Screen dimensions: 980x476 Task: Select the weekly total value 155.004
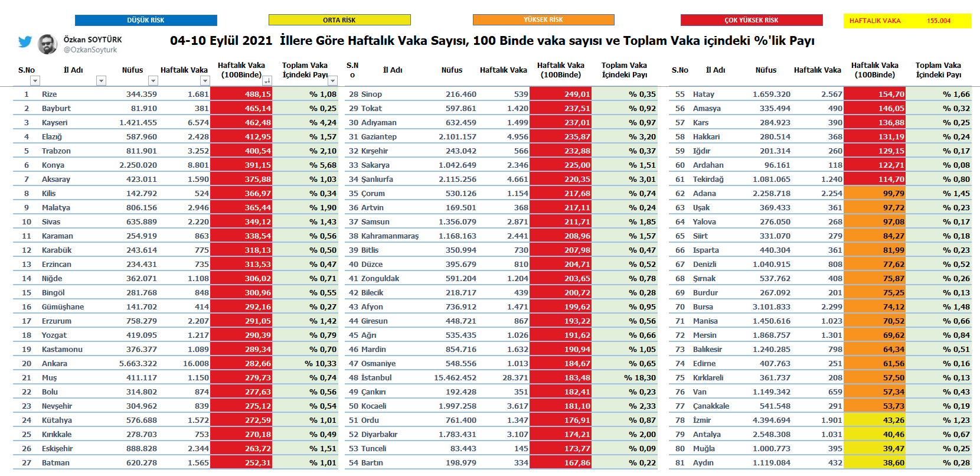[939, 21]
